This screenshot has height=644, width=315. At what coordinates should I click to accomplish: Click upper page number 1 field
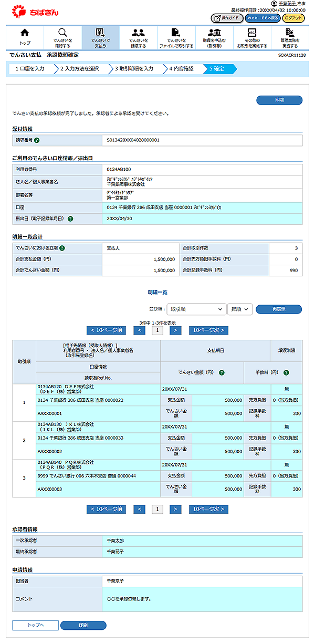[157, 330]
